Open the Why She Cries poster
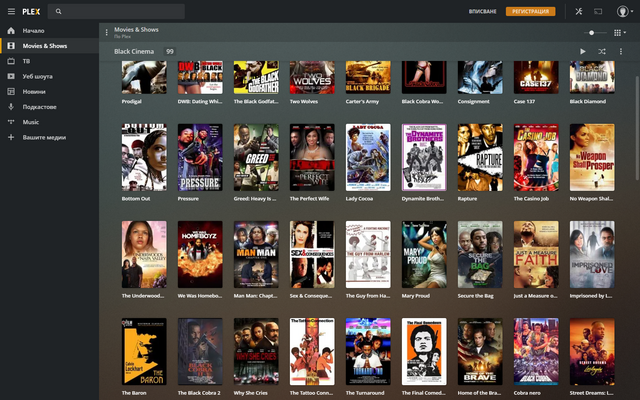 [256, 351]
